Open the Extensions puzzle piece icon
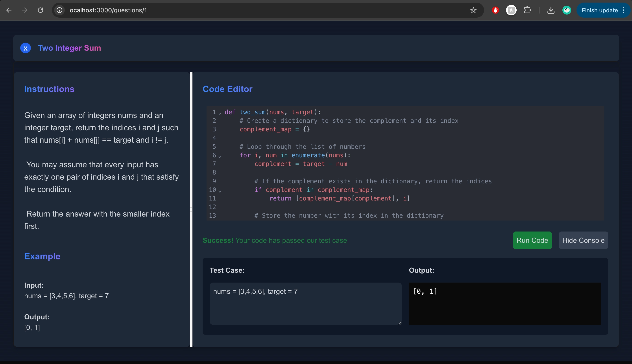 click(527, 10)
